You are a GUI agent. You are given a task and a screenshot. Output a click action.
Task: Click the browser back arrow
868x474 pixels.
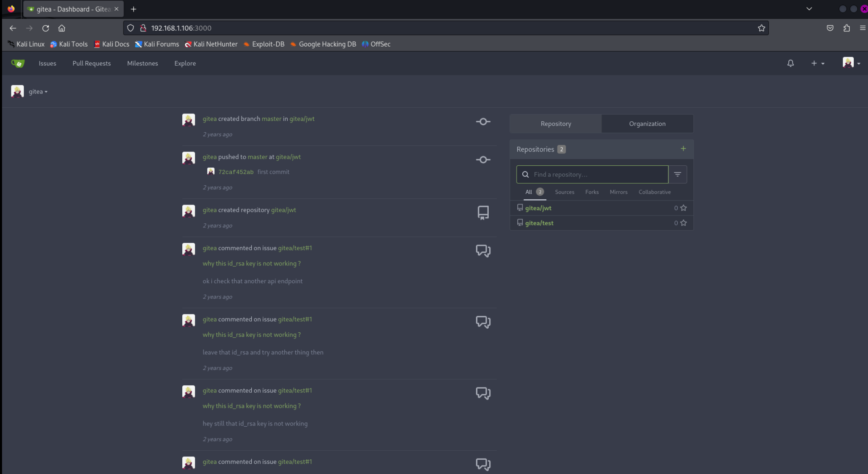click(13, 28)
